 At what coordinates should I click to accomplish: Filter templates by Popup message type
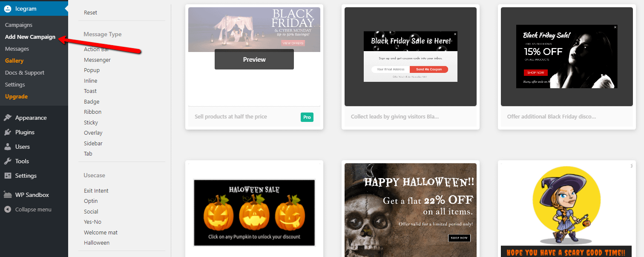coord(92,70)
